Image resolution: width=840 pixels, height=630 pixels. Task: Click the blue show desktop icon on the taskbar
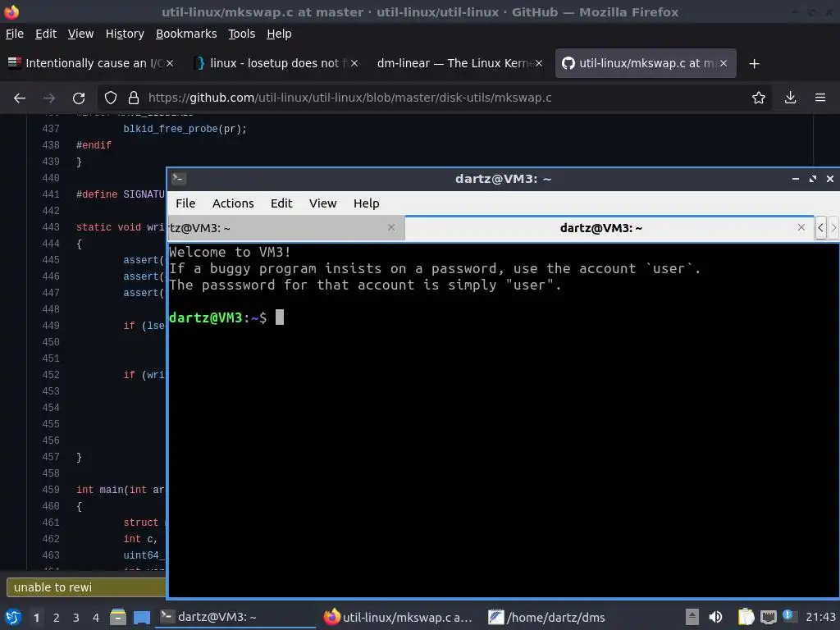click(x=142, y=617)
